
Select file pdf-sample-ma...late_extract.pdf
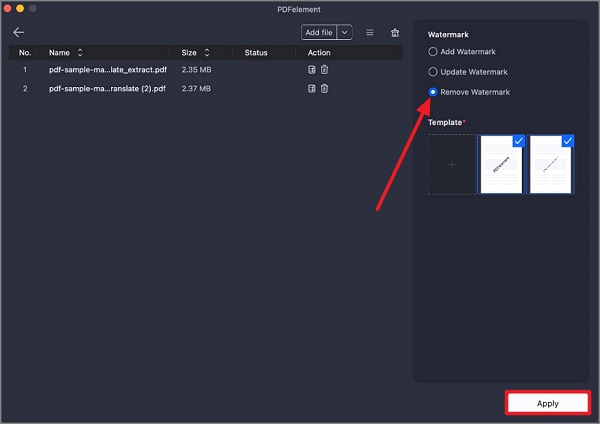[x=108, y=70]
